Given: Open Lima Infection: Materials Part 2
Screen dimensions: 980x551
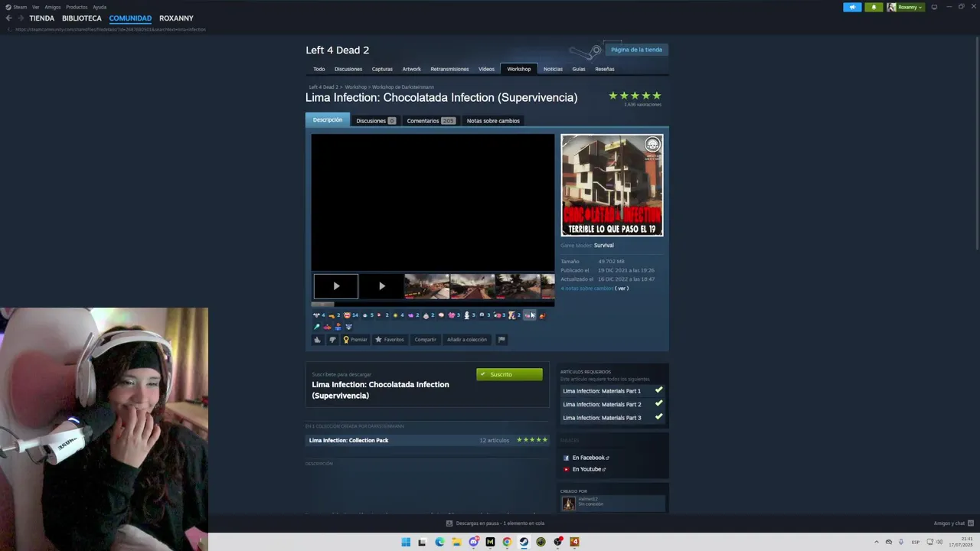Looking at the screenshot, I should click(x=602, y=404).
